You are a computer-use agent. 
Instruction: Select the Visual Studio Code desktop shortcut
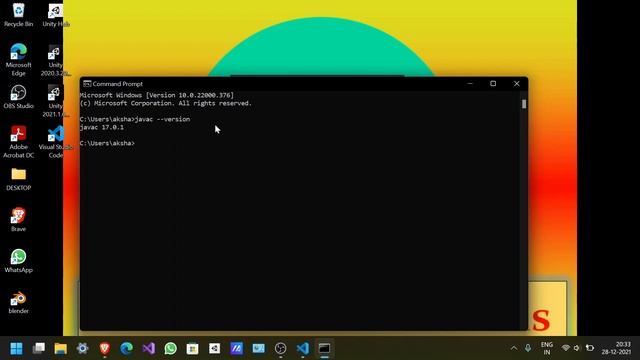click(x=56, y=142)
